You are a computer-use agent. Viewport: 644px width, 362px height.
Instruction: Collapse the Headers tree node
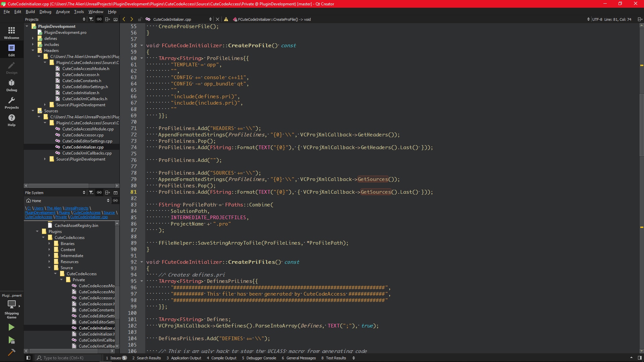33,51
